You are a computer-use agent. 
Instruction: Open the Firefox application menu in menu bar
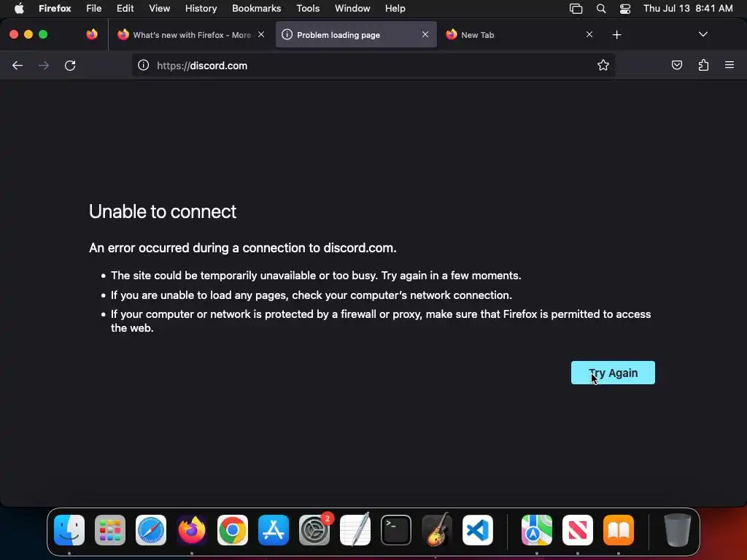pyautogui.click(x=55, y=9)
